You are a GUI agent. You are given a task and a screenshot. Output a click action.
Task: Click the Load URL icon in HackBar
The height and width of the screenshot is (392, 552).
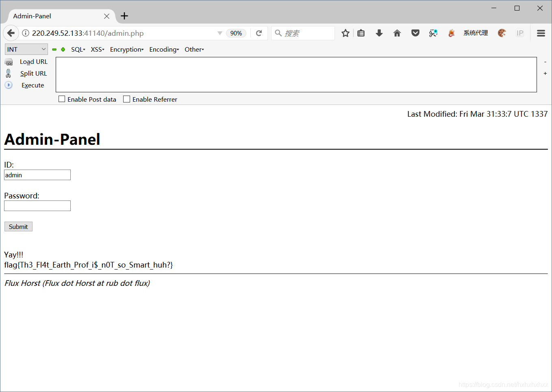pyautogui.click(x=9, y=61)
